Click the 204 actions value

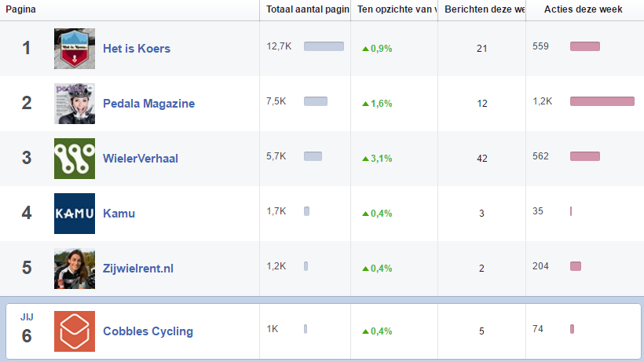540,266
